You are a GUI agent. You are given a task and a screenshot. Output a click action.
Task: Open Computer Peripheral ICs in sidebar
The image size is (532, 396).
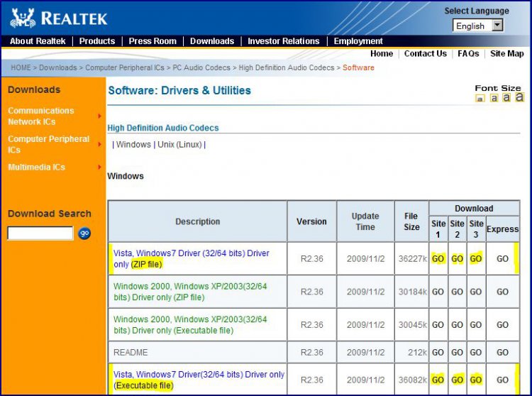coord(48,144)
